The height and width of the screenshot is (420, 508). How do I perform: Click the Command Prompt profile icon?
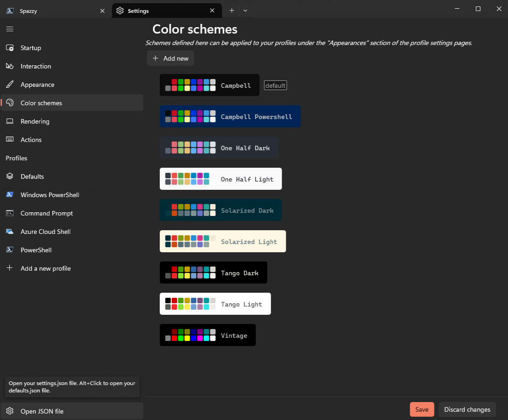point(10,213)
